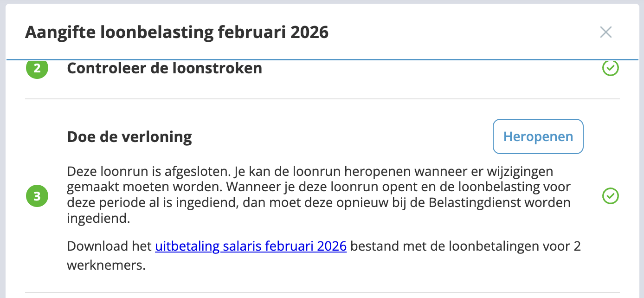Click the checkmark beside Controleer de loonstroken
This screenshot has width=644, height=298.
[610, 69]
